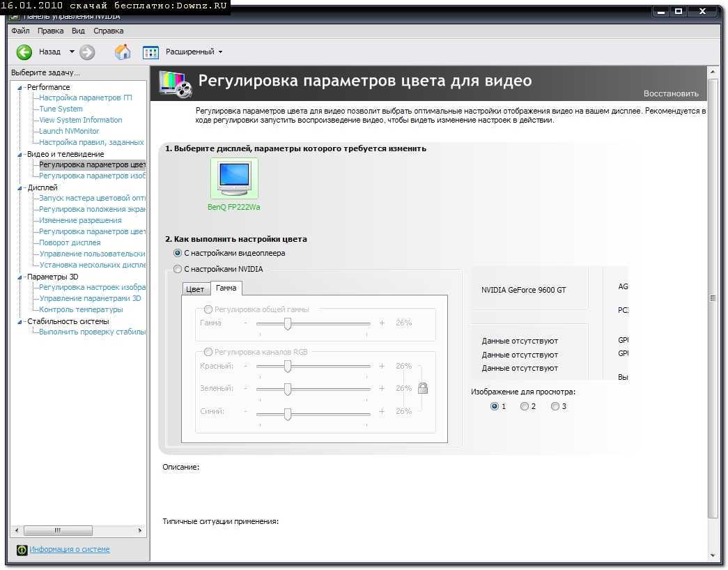
Task: Select preview image 2 radio button
Action: [524, 406]
